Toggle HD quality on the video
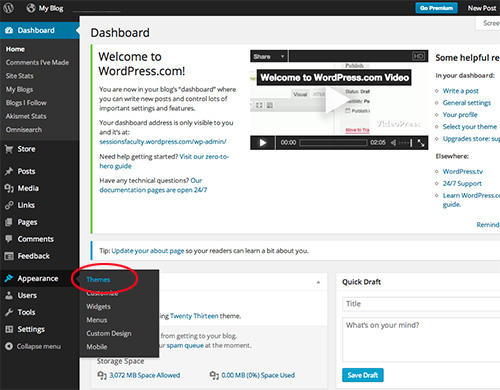Viewport: 500px width, 390px height. click(x=418, y=56)
